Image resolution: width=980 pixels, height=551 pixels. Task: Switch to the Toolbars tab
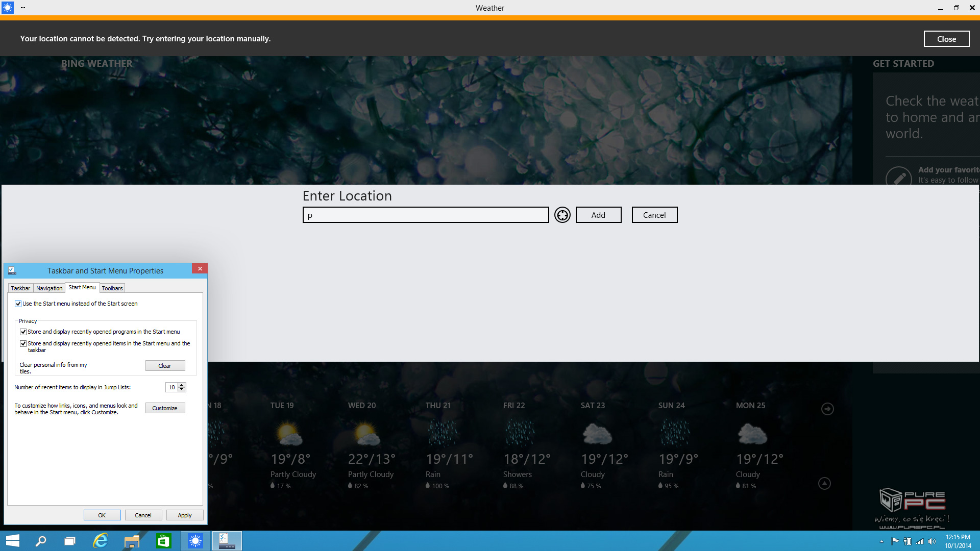(112, 288)
